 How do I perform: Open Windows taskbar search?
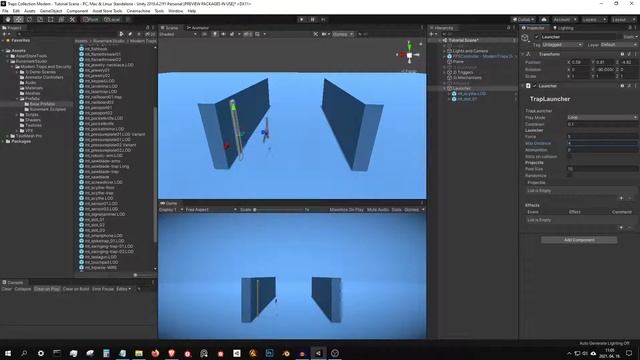pyautogui.click(x=24, y=353)
